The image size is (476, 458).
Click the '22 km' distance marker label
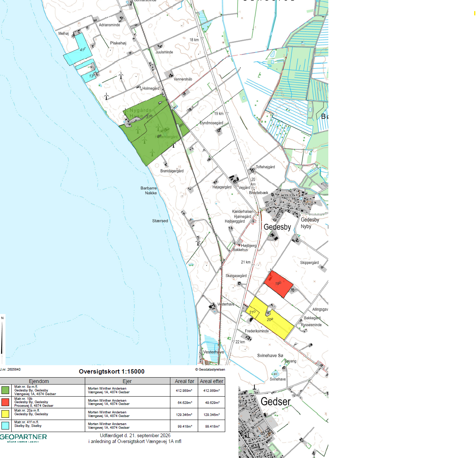coord(240,342)
